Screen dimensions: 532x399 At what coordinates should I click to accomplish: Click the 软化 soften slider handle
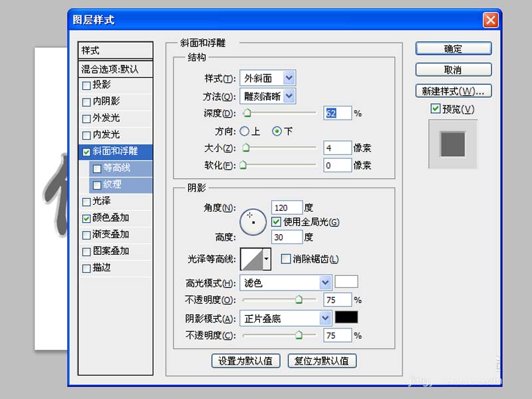(243, 165)
